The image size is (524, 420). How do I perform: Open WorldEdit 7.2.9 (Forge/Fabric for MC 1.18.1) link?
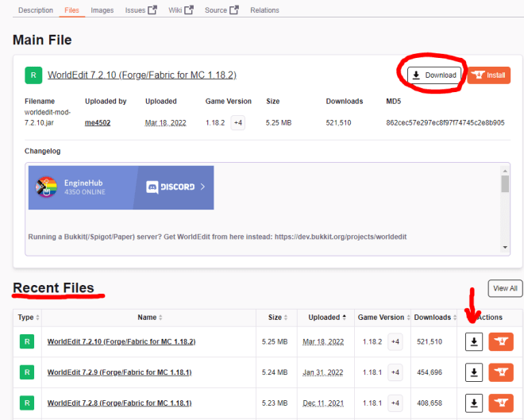coord(119,372)
